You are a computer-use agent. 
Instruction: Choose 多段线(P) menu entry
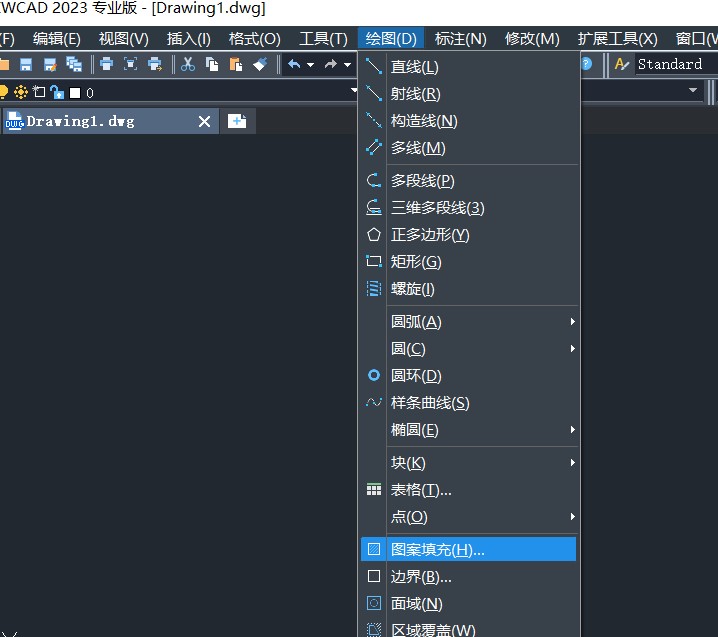[x=468, y=180]
